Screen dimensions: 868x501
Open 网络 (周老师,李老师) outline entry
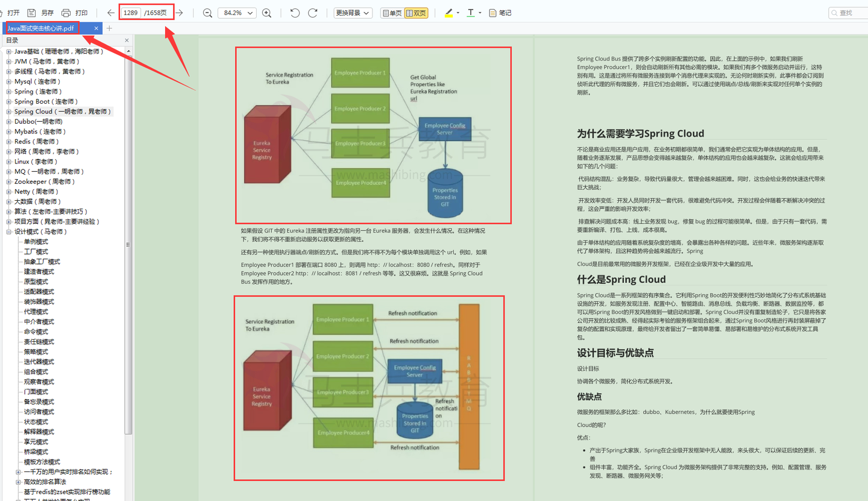(47, 151)
